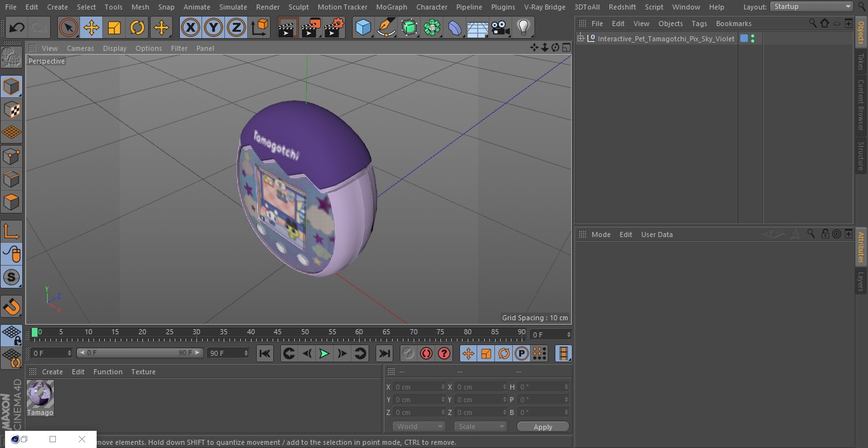Open the deformer object icon

point(455,27)
